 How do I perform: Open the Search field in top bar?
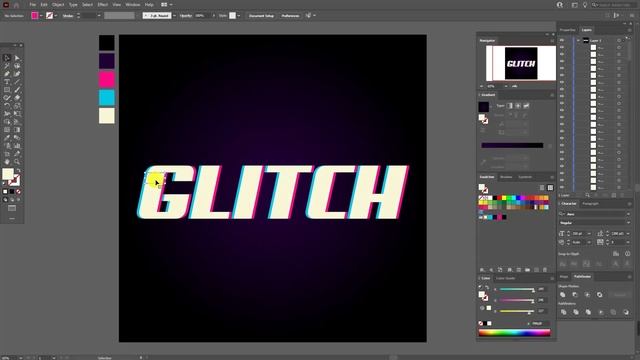pos(613,5)
